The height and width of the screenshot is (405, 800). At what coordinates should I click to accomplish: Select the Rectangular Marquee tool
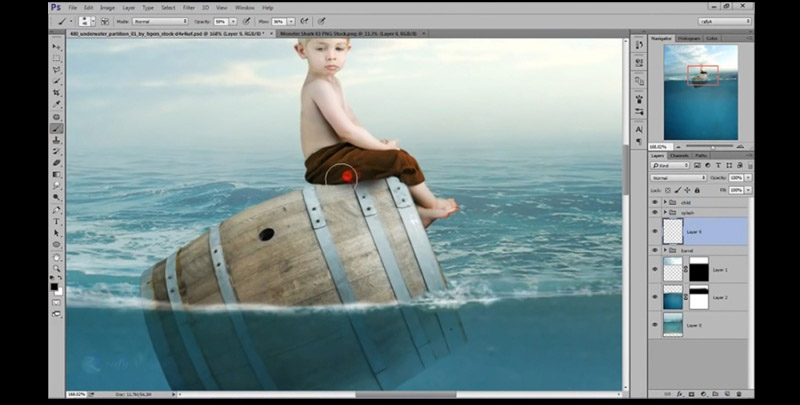click(57, 58)
